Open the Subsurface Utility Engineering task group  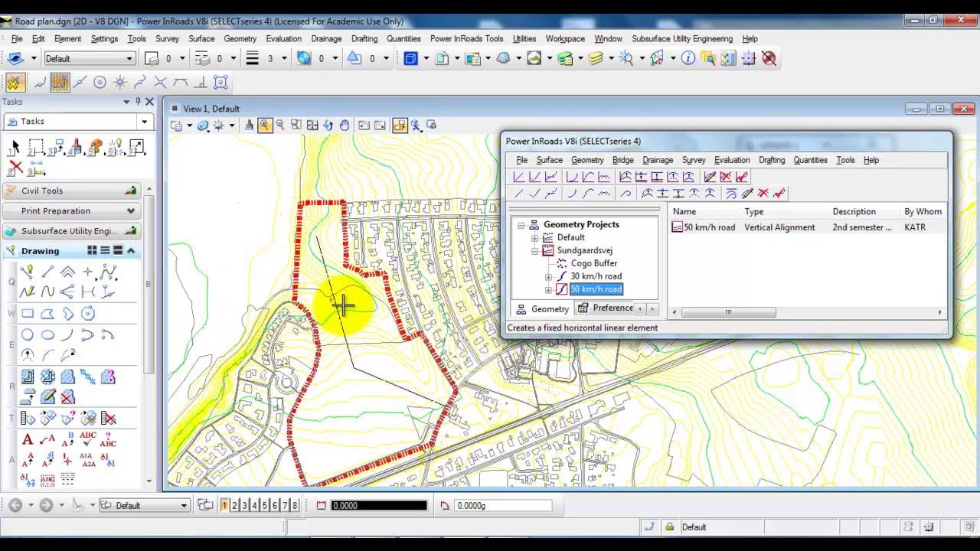[71, 230]
